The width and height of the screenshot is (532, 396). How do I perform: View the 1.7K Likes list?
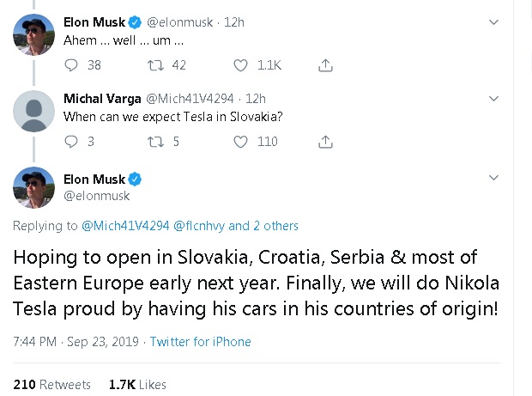pos(137,385)
